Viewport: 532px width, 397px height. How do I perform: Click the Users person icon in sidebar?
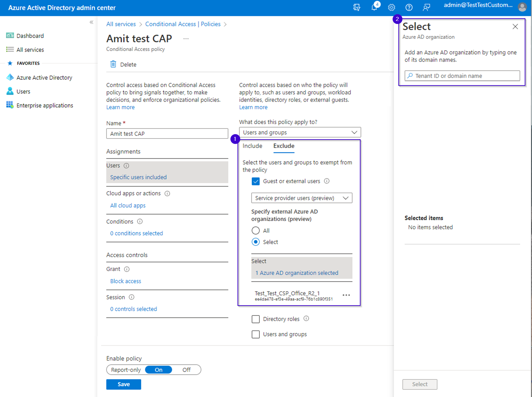pyautogui.click(x=10, y=91)
